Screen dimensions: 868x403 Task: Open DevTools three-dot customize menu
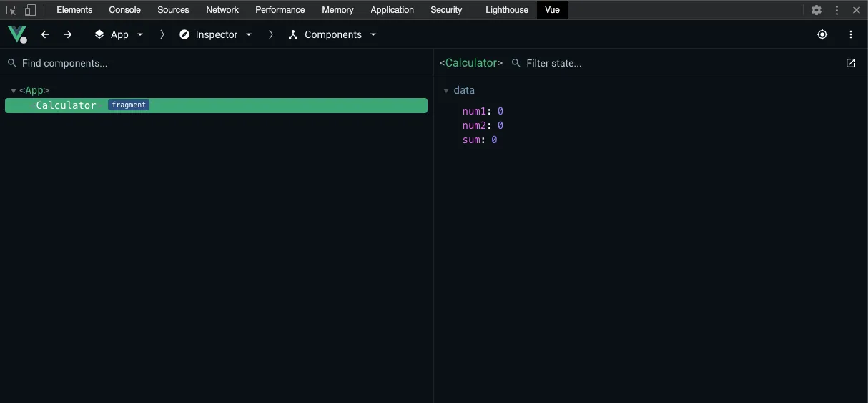[x=837, y=10]
